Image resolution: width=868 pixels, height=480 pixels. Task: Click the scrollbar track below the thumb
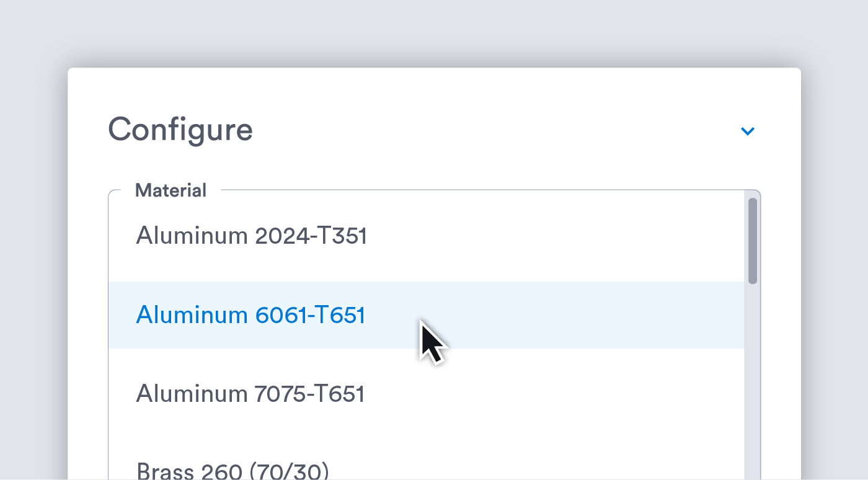(x=752, y=384)
